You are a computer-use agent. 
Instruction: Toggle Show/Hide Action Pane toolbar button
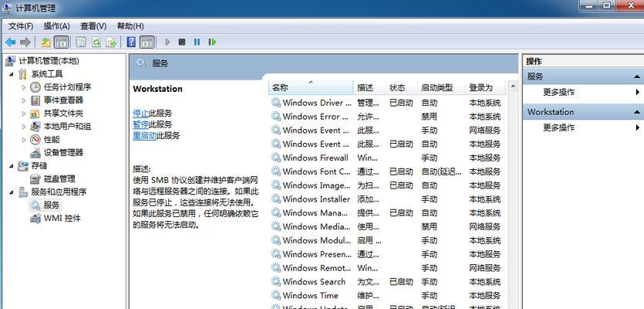coord(147,42)
